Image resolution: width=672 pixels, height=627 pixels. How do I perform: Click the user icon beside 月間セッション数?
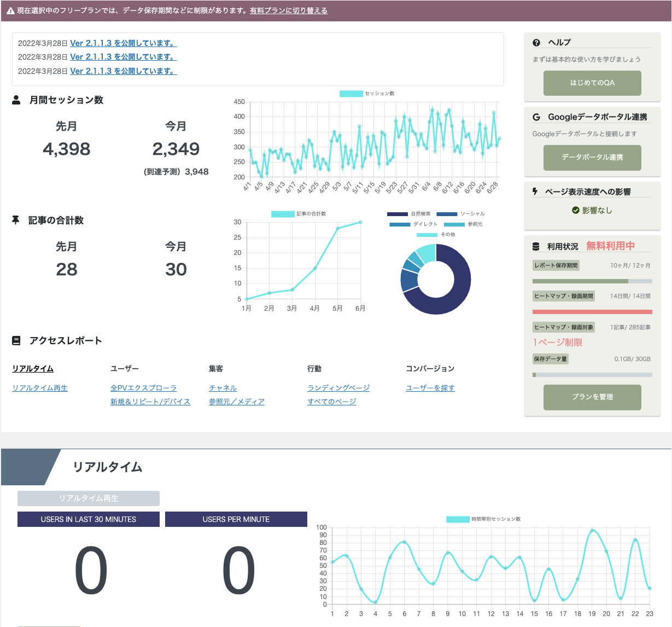pos(16,100)
